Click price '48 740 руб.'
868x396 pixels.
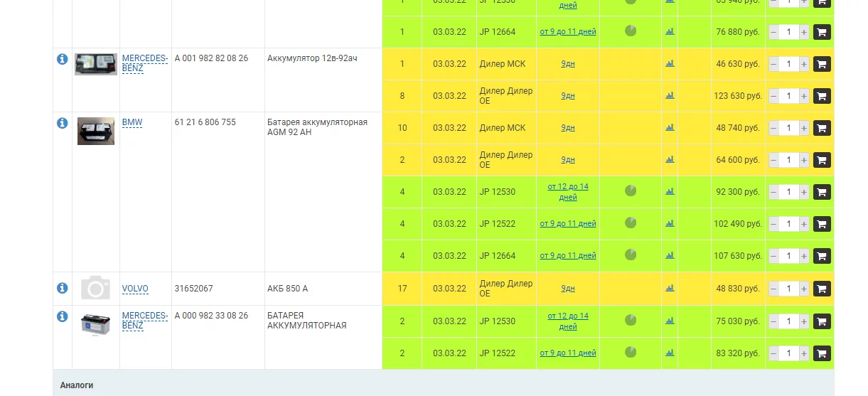[738, 128]
